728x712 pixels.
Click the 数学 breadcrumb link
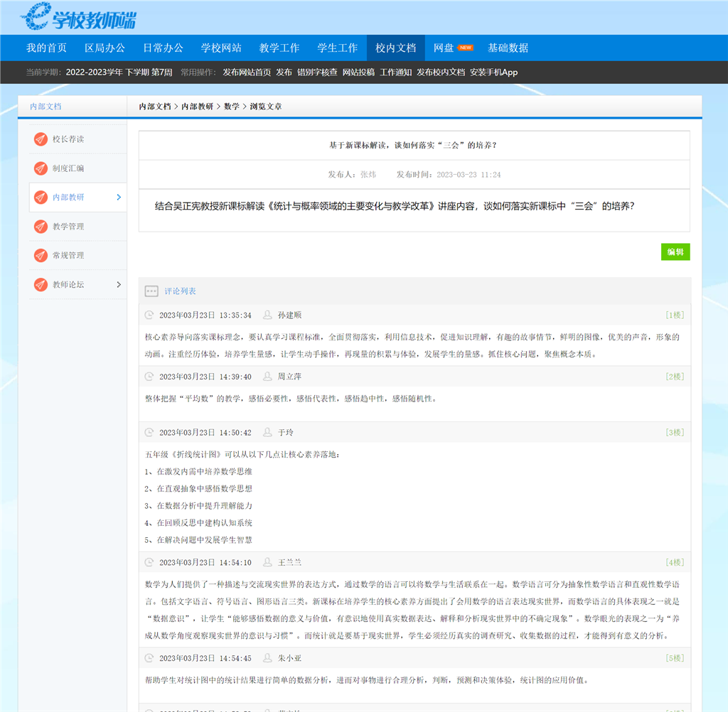tap(232, 107)
